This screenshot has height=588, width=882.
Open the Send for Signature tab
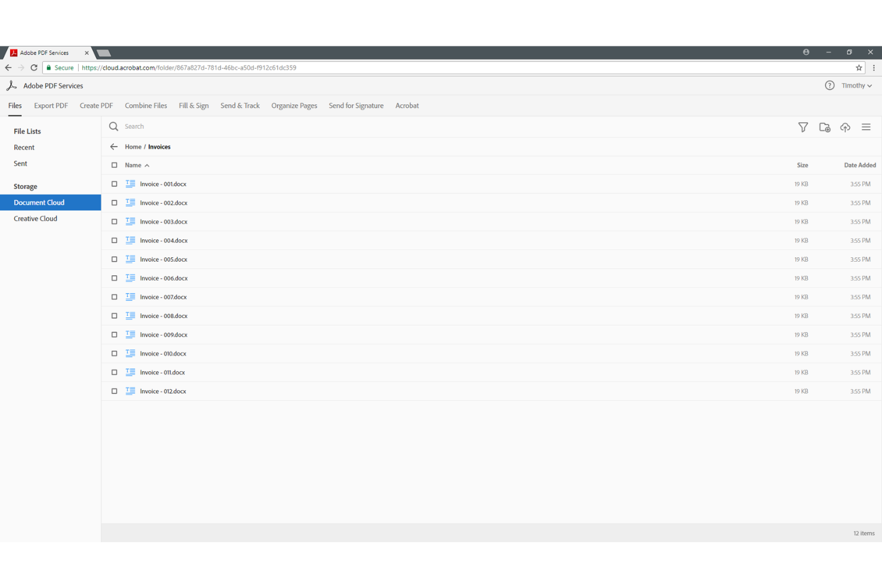356,105
